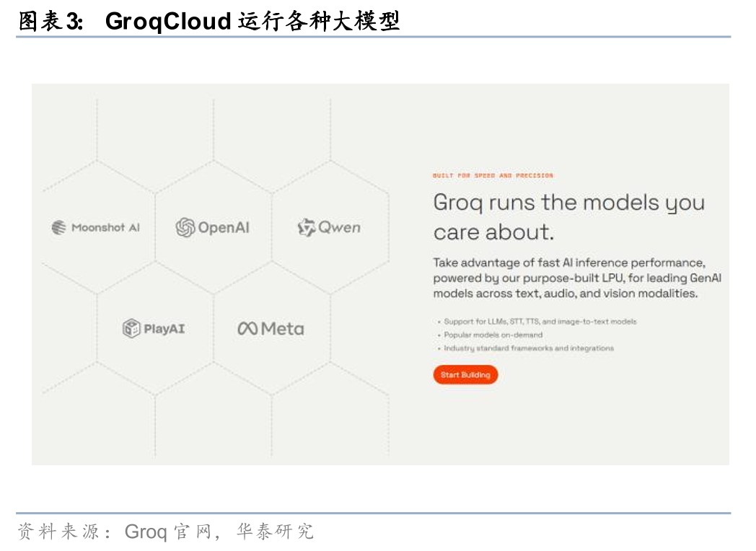Image resolution: width=756 pixels, height=551 pixels.
Task: Click the 'BUILT FOR SPEED AND PRECISION' tagline
Action: click(x=493, y=175)
